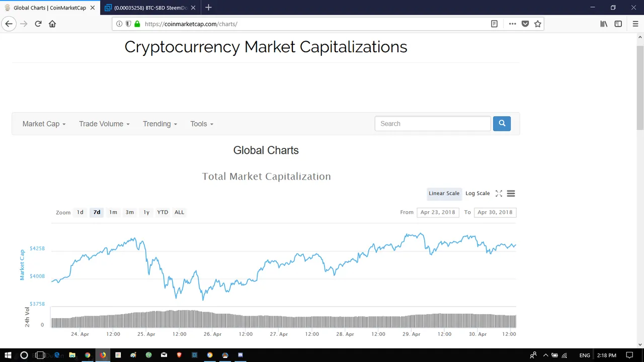Reload the page with the refresh icon
Image resolution: width=644 pixels, height=362 pixels.
pyautogui.click(x=38, y=24)
